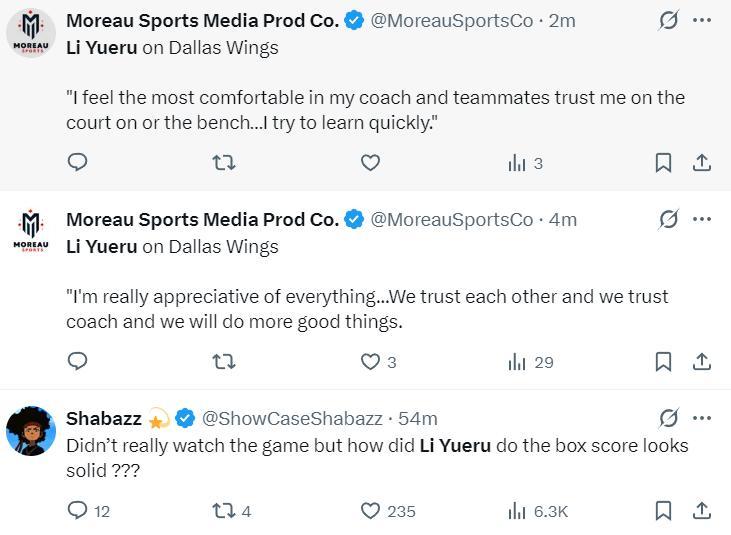Image resolution: width=731 pixels, height=535 pixels.
Task: Repost Shabazz's tweet with 4 reposts
Action: (224, 510)
